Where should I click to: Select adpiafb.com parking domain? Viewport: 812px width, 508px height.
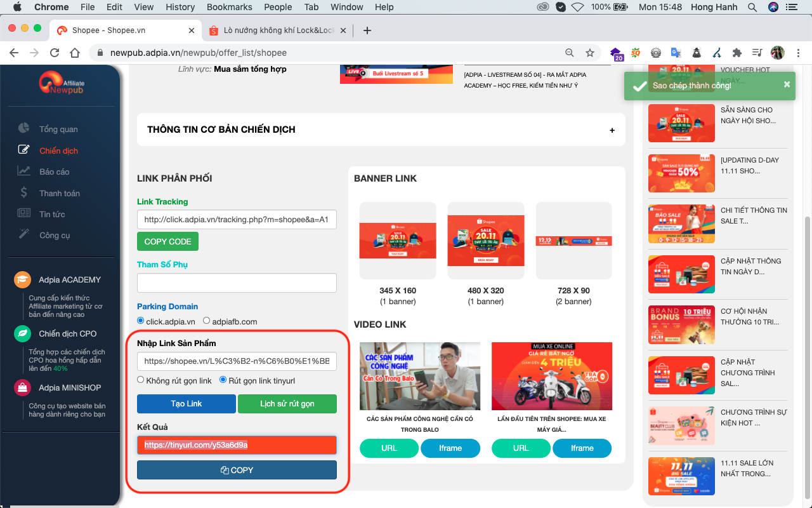coord(206,321)
